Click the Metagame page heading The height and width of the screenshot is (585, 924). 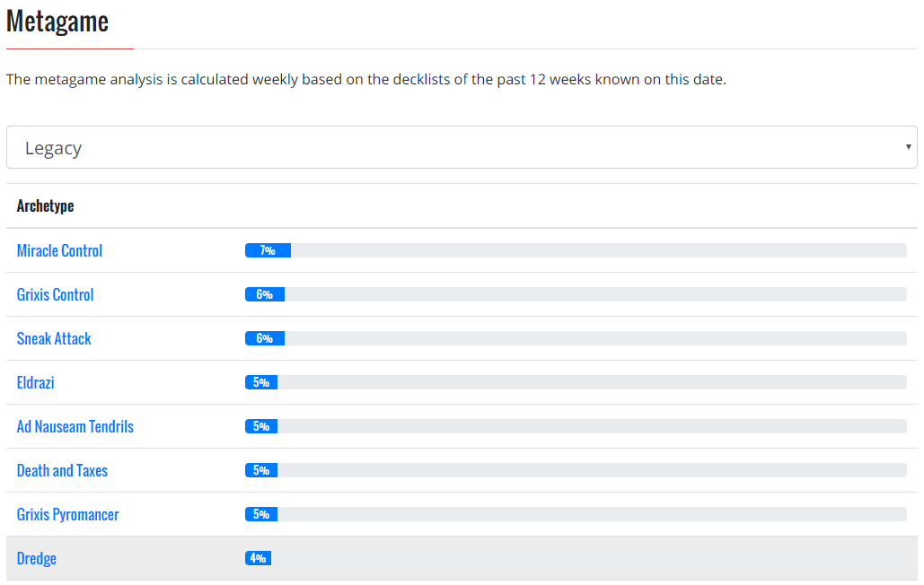point(57,22)
